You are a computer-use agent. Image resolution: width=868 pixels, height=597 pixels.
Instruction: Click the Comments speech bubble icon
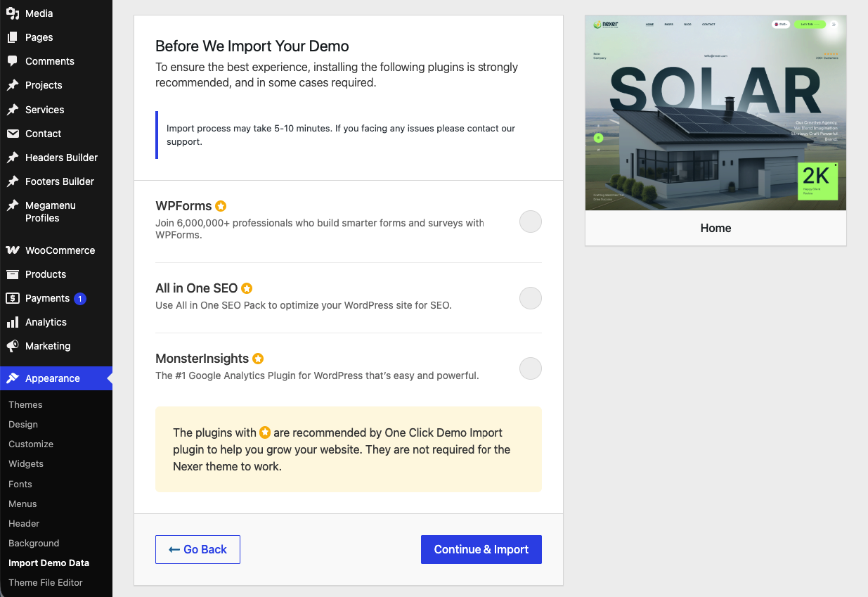click(13, 61)
